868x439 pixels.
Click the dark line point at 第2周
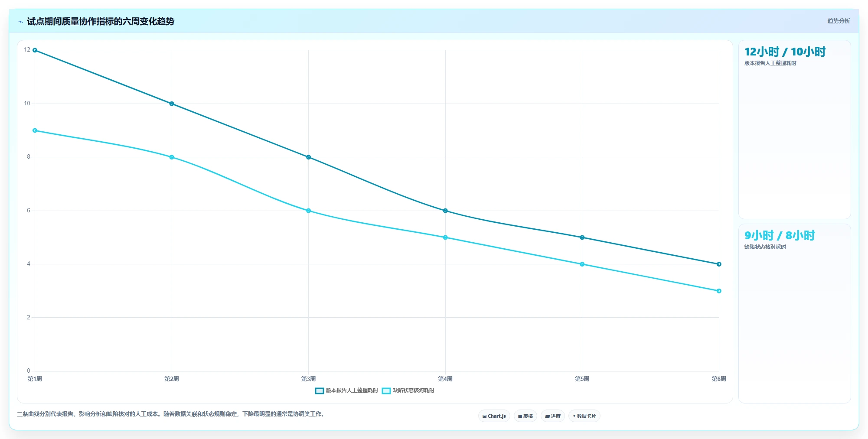pyautogui.click(x=172, y=104)
